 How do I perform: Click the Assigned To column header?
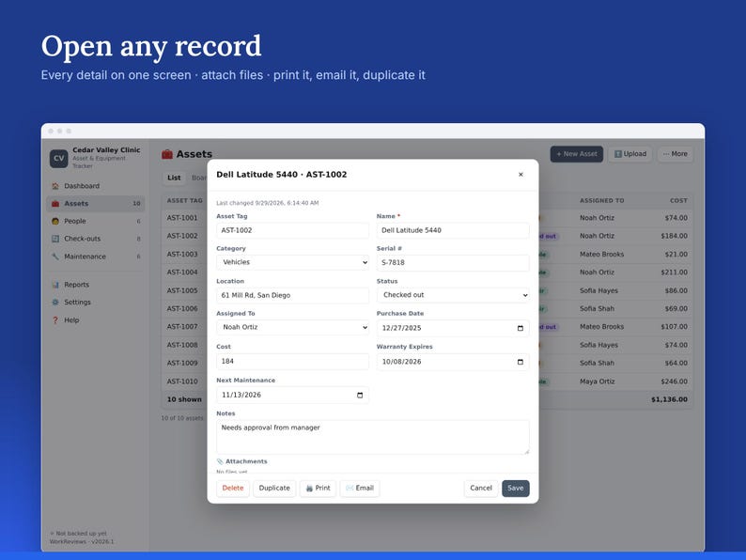click(x=602, y=201)
